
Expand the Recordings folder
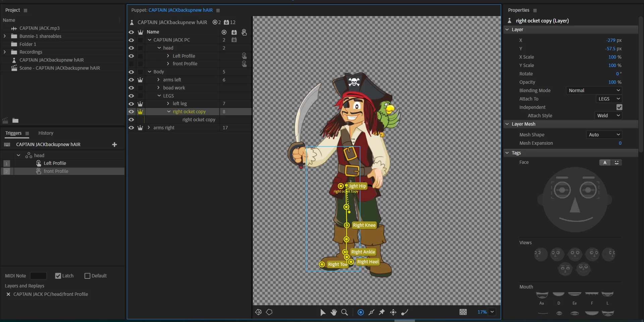click(x=5, y=52)
